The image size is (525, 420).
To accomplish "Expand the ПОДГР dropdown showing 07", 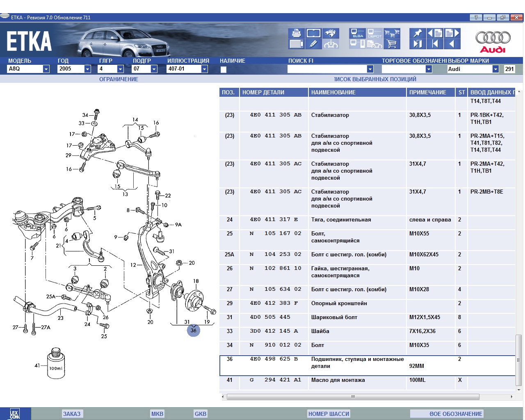I will [154, 69].
